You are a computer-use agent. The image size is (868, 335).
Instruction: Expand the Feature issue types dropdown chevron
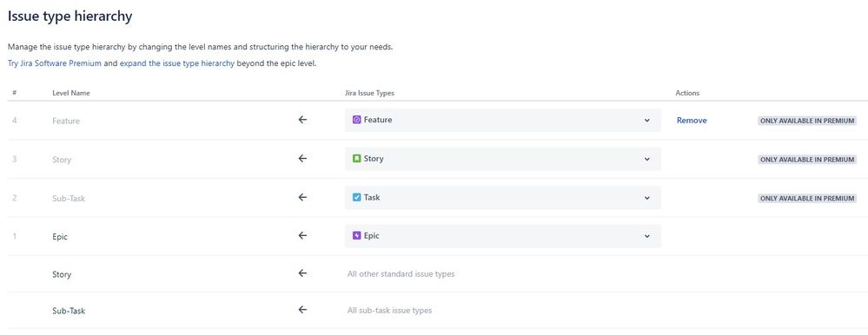[x=646, y=121]
